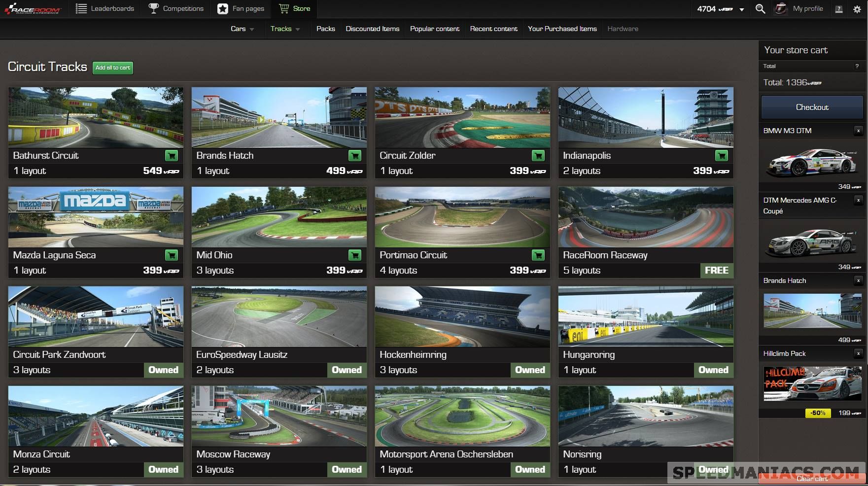Remove BMW M3 DTM from cart
The height and width of the screenshot is (486, 868).
tap(859, 131)
